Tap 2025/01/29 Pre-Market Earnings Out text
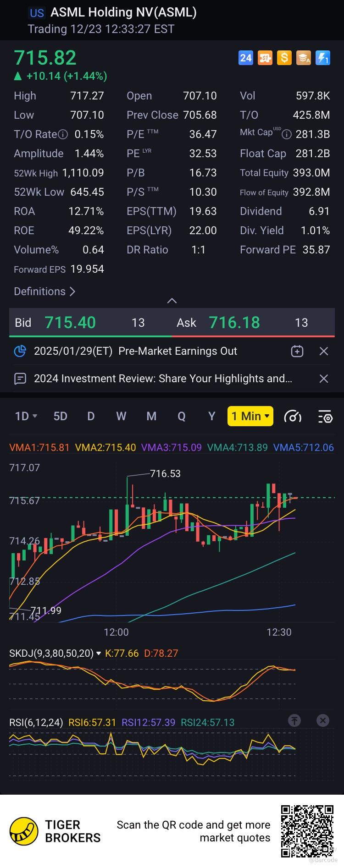 click(135, 351)
